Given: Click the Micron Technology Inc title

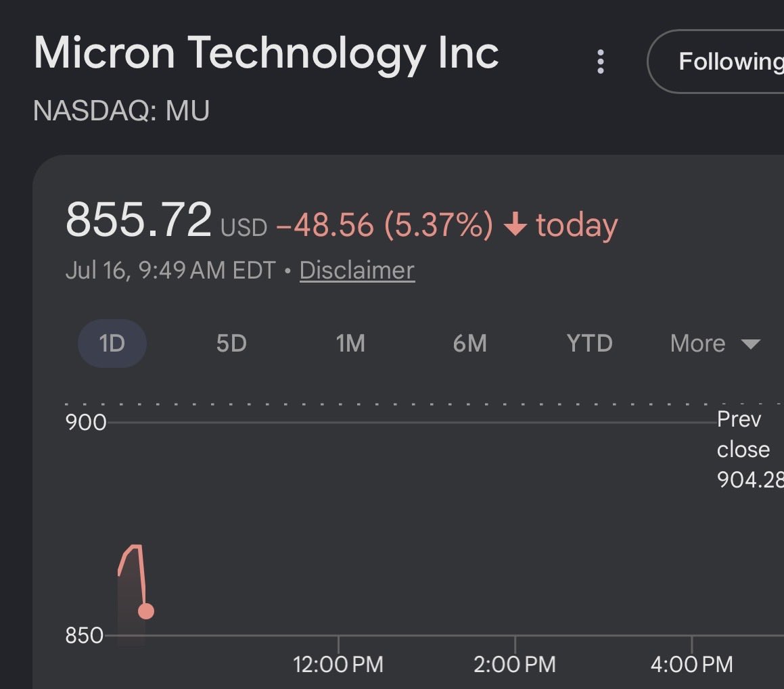Looking at the screenshot, I should 266,53.
